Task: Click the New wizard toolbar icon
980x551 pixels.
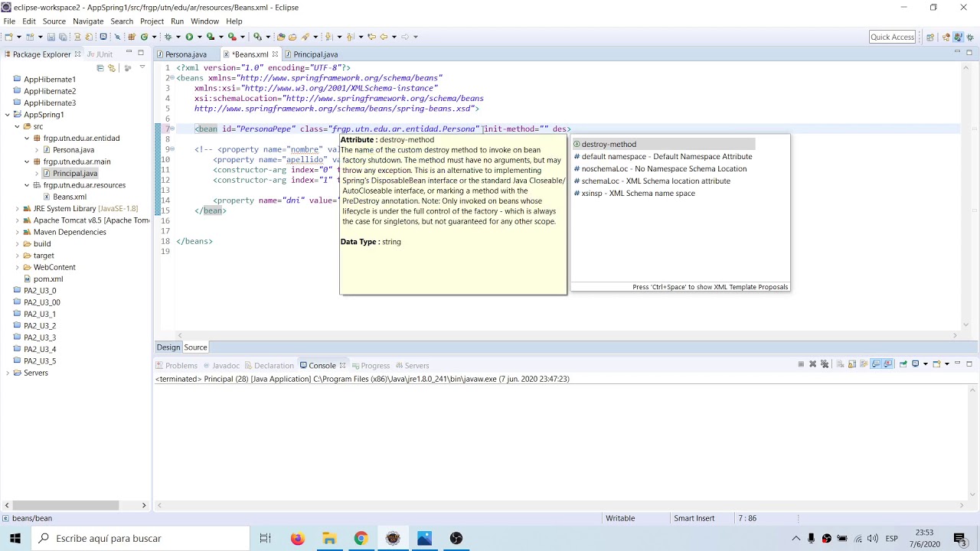Action: [8, 37]
